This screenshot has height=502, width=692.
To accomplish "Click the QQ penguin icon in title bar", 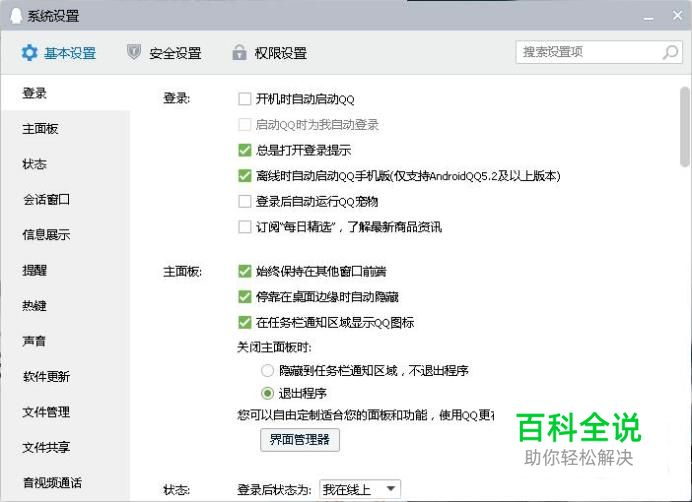I will pyautogui.click(x=16, y=16).
